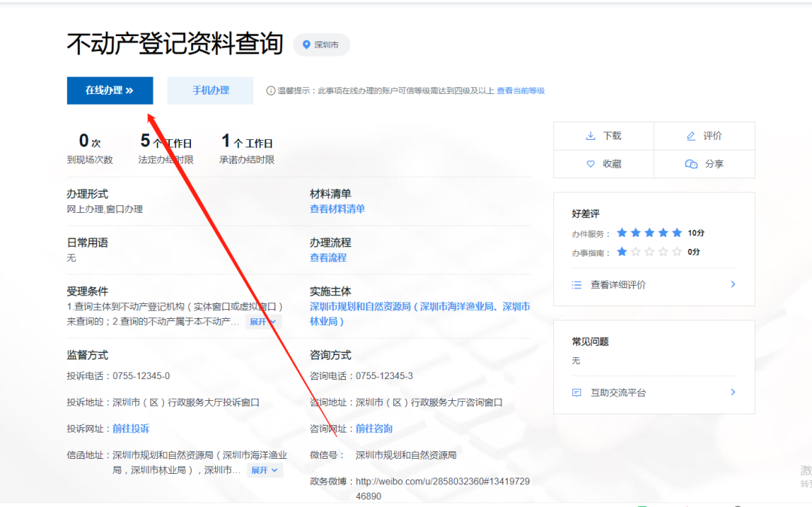Image resolution: width=812 pixels, height=507 pixels.
Task: Click the 分享 WeChat icon
Action: (x=691, y=164)
